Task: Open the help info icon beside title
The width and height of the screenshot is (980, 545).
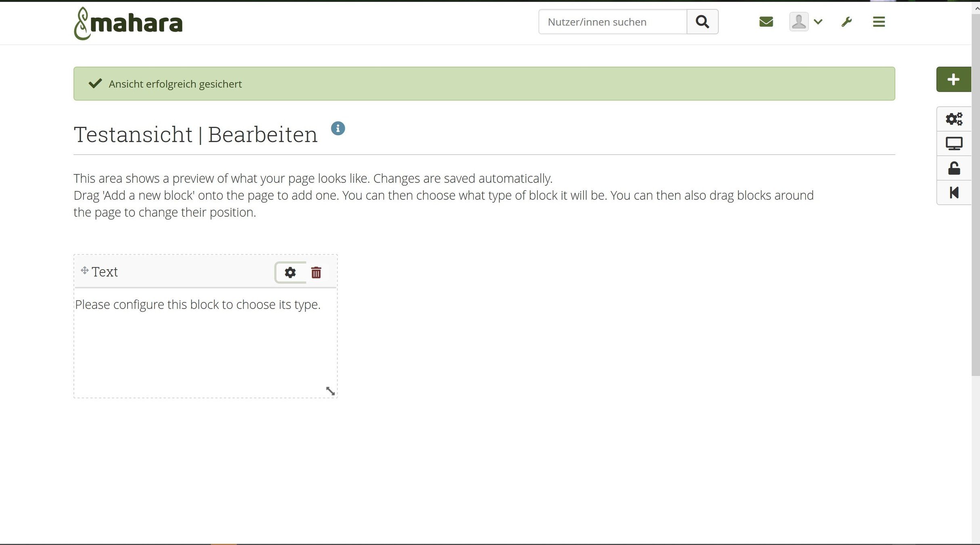Action: [x=338, y=128]
